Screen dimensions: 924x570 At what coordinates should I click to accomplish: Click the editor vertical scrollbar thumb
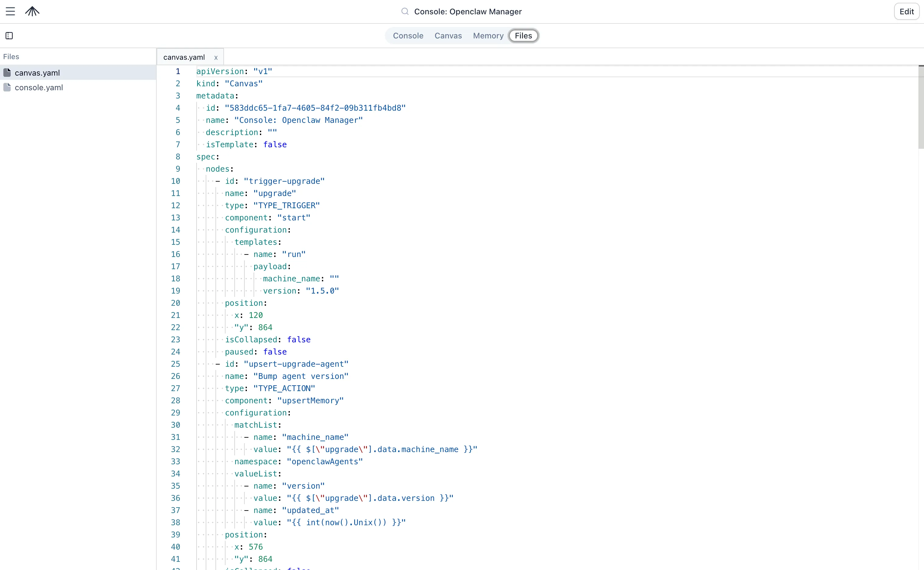[x=921, y=107]
